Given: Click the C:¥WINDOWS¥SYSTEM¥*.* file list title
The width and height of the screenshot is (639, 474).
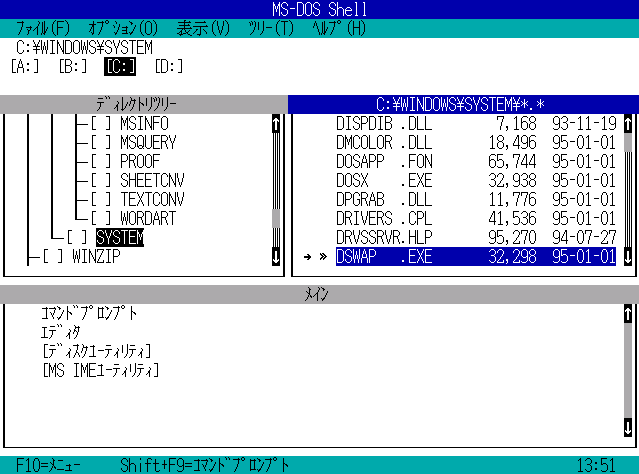Looking at the screenshot, I should 461,105.
